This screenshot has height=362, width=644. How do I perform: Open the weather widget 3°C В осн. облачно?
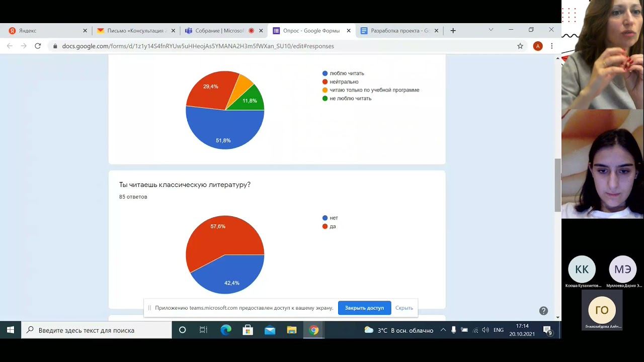click(x=399, y=330)
